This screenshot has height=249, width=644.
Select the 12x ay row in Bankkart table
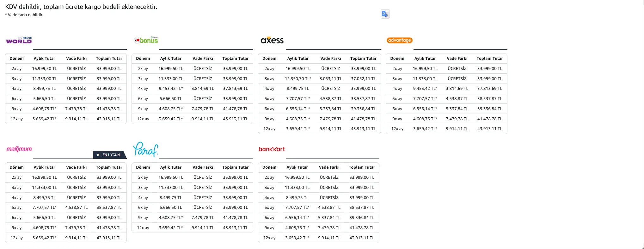(269, 238)
